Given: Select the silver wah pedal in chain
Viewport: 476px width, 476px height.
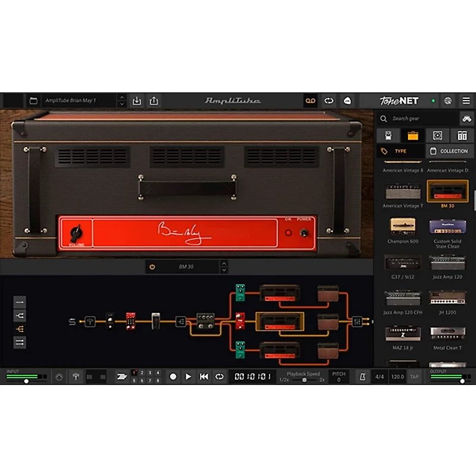Looking at the screenshot, I should tap(156, 321).
